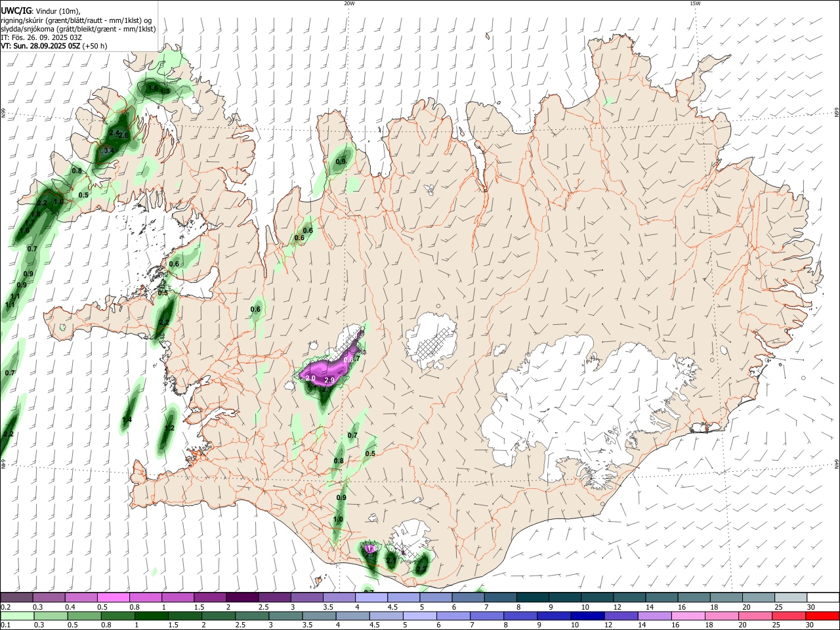Viewport: 840px width, 630px height.
Task: Click the 20W longitude label
Action: (349, 3)
